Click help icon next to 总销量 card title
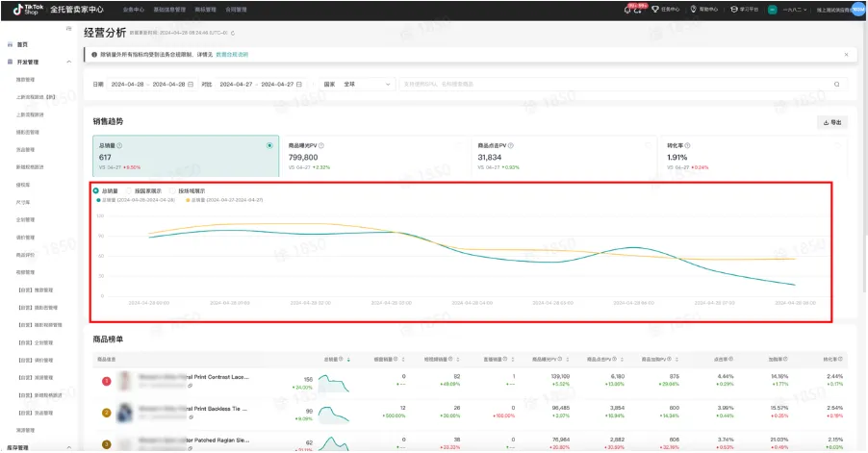Image resolution: width=868 pixels, height=453 pixels. pos(119,145)
